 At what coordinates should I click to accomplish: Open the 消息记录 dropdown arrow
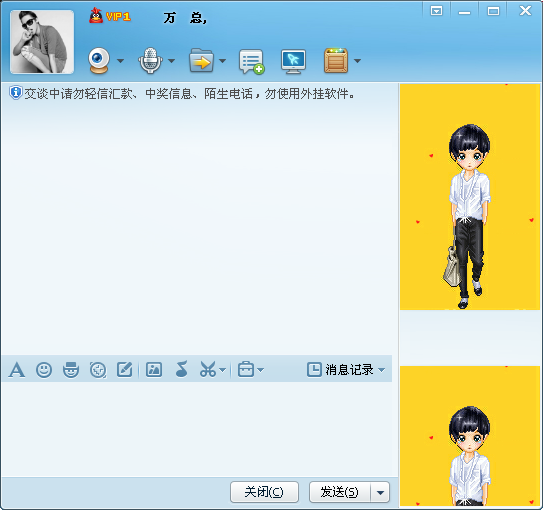[382, 370]
